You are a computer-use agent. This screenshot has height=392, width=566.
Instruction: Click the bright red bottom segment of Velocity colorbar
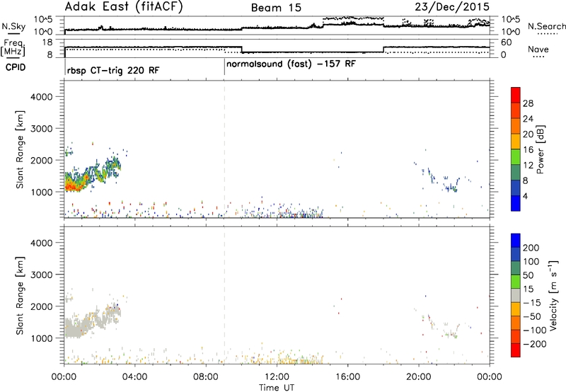click(516, 350)
